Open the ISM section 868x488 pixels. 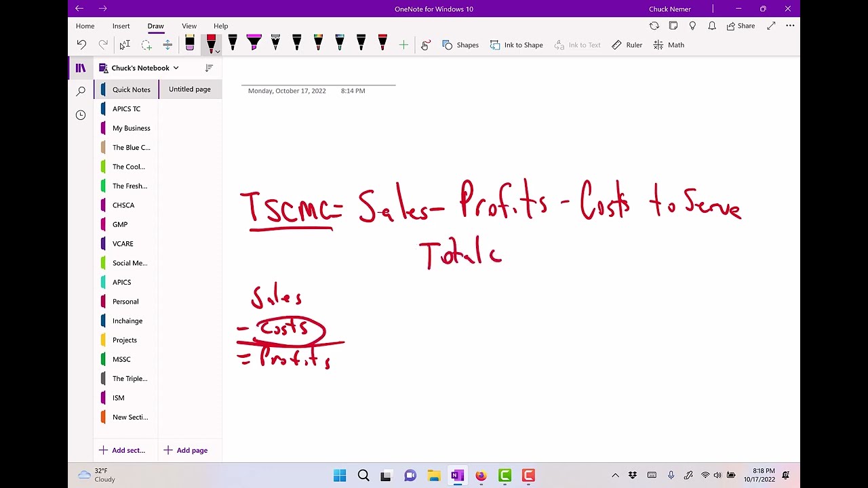pyautogui.click(x=126, y=398)
